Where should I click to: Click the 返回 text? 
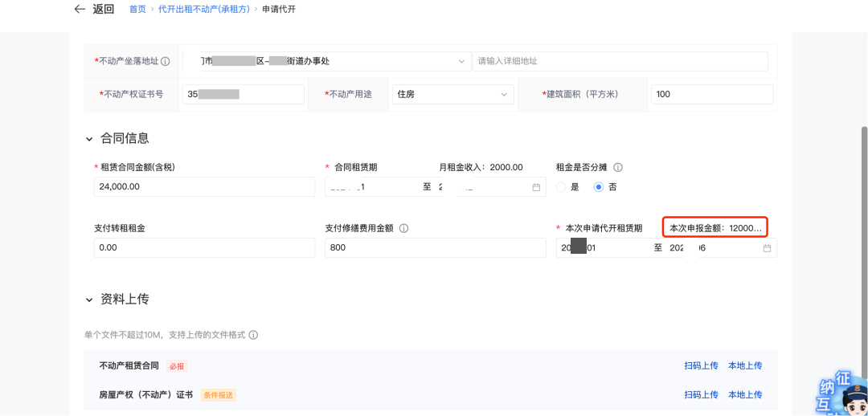point(103,10)
